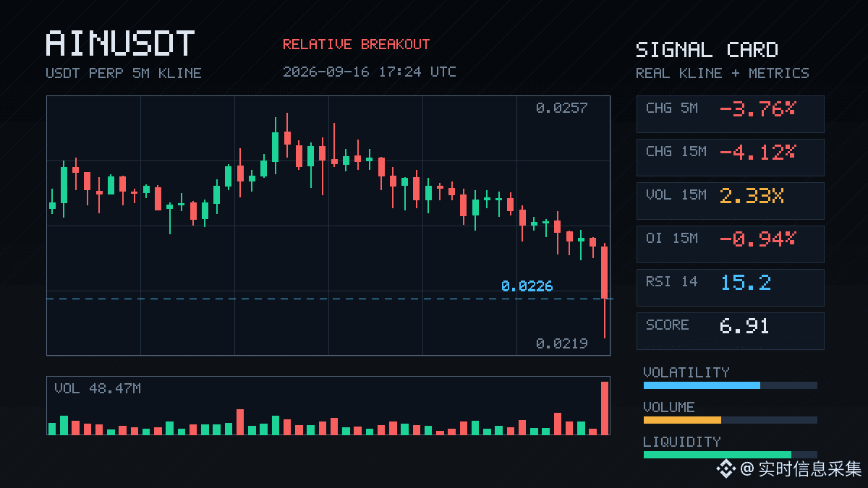The height and width of the screenshot is (488, 868).
Task: Click the orange VOLUME progress bar
Action: click(730, 420)
